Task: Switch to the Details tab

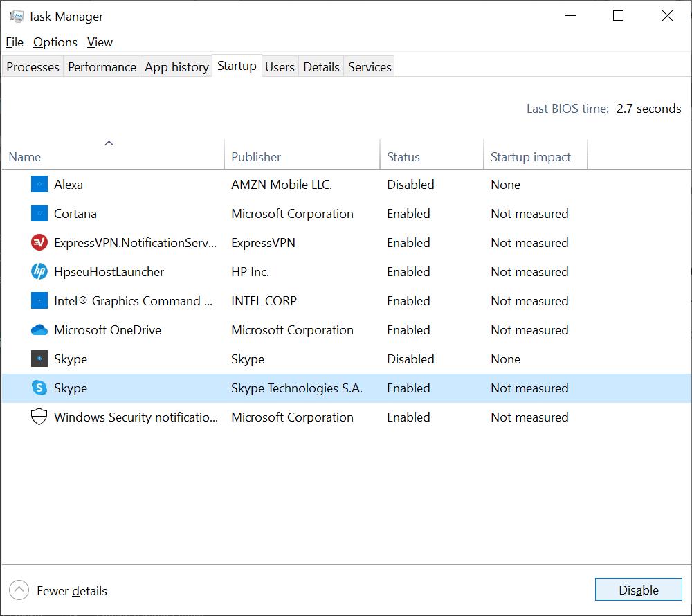Action: pos(321,66)
